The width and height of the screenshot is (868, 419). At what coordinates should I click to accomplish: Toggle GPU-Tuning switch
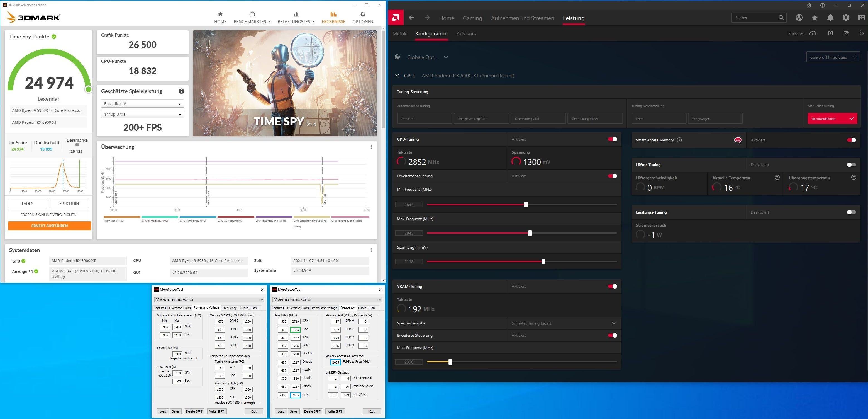click(x=612, y=139)
